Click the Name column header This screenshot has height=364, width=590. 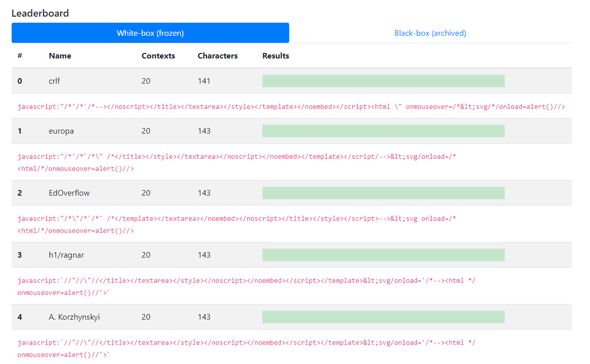[x=60, y=55]
